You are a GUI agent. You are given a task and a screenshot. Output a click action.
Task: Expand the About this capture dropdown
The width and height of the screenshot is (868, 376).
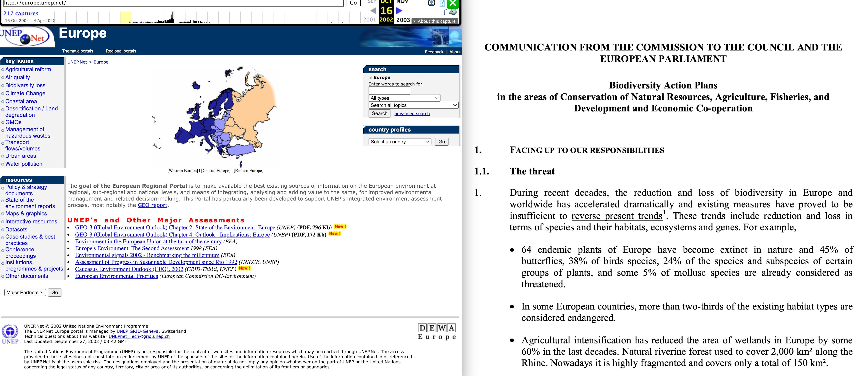pos(434,21)
